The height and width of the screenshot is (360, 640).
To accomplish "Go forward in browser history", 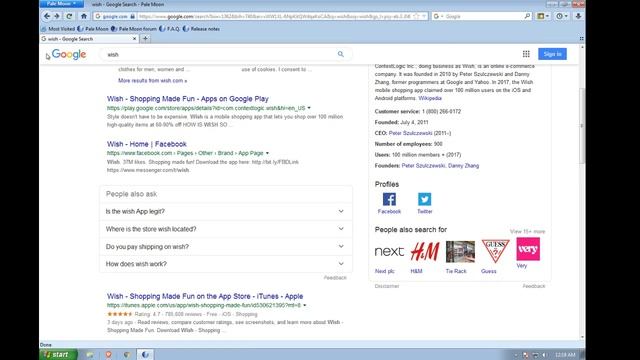I will click(x=57, y=16).
